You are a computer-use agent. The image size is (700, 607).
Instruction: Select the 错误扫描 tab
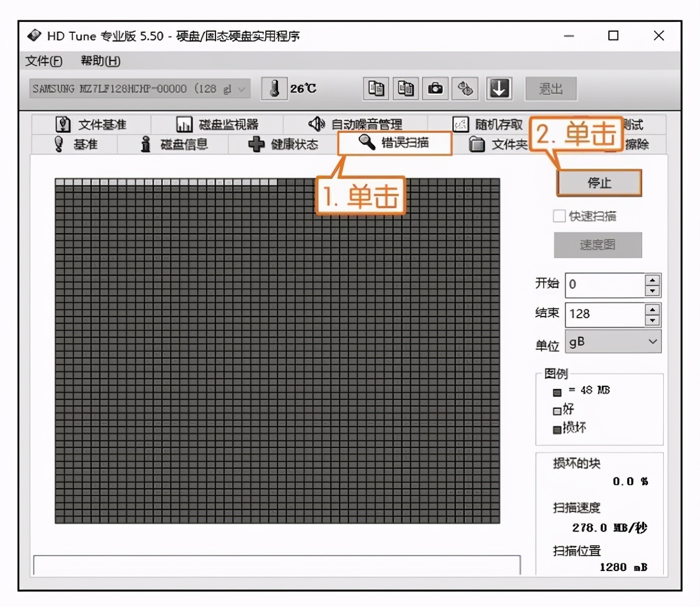[x=395, y=143]
